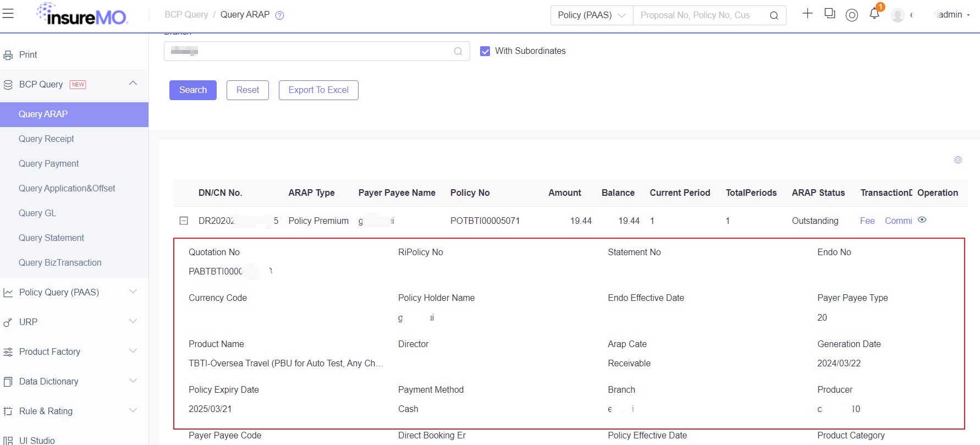980x445 pixels.
Task: Click the user avatar icon
Action: 898,15
